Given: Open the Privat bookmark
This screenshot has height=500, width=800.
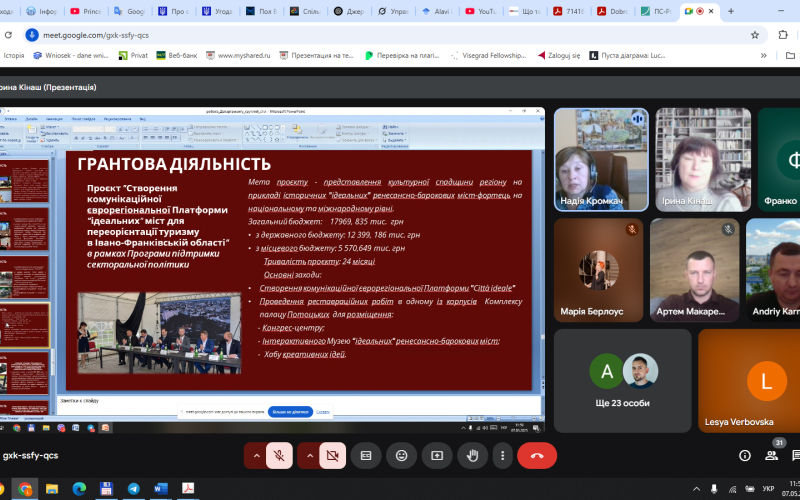Looking at the screenshot, I should [133, 56].
